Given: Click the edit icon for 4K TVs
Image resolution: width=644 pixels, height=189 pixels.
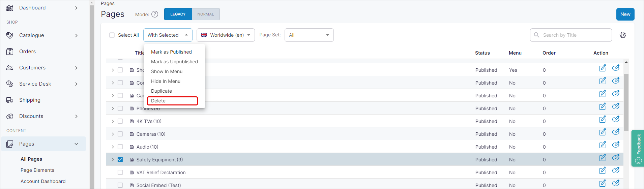Looking at the screenshot, I should pos(603,119).
